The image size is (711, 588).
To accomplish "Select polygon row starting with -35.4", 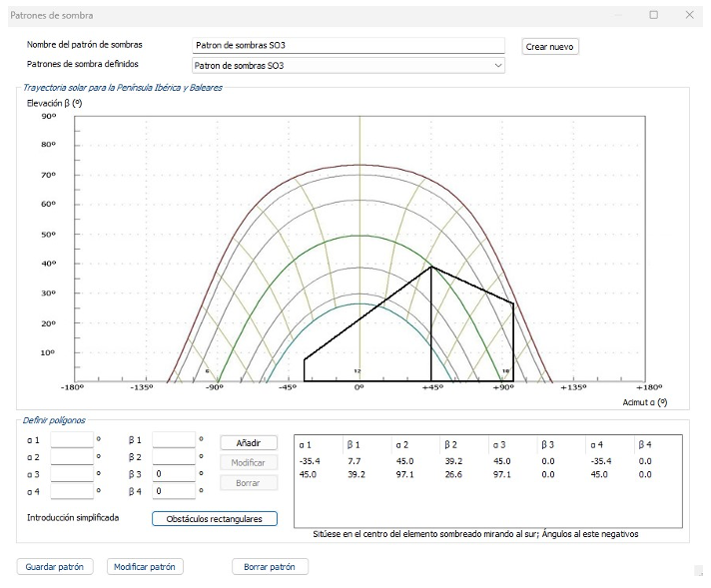I will coord(310,461).
